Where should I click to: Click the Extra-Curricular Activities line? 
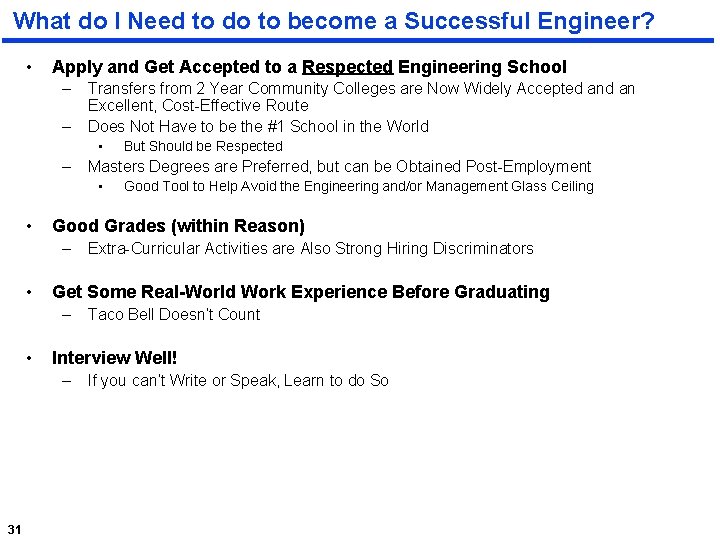311,248
